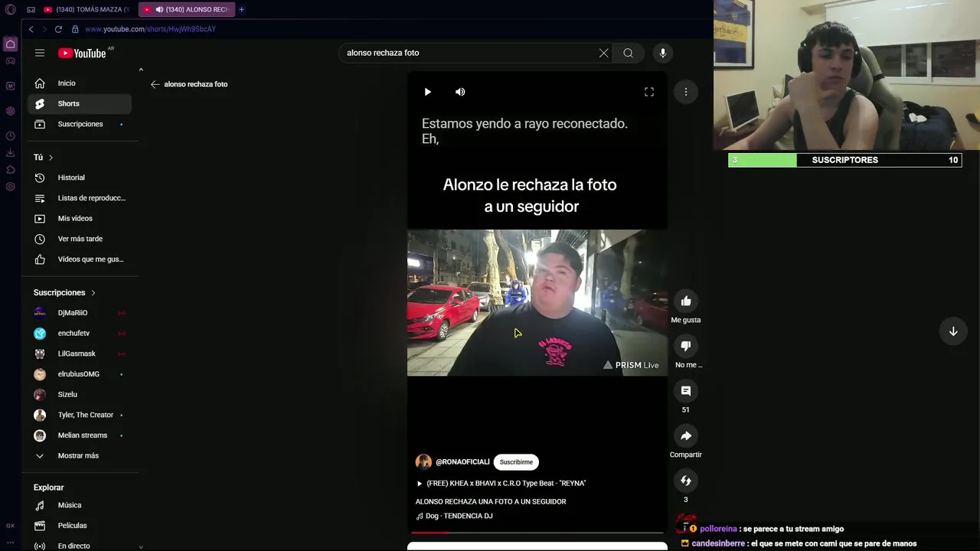980x551 pixels.
Task: Open Tyler, The Creator channel
Action: [80, 415]
